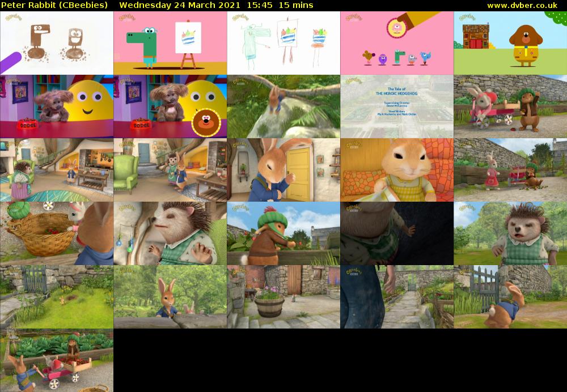Click the Benjamin Bunny in green hat frame
Screen dimensions: 567x392
coord(283,233)
